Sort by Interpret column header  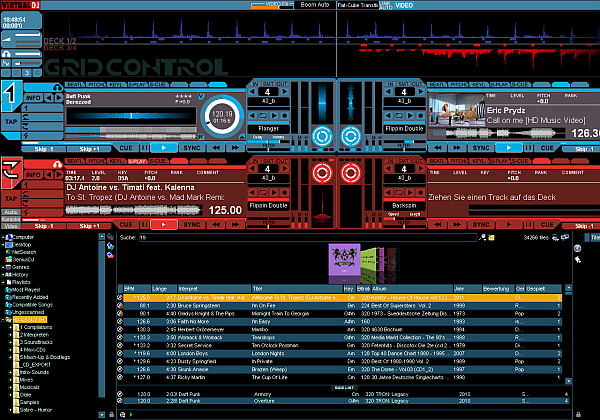(214, 289)
